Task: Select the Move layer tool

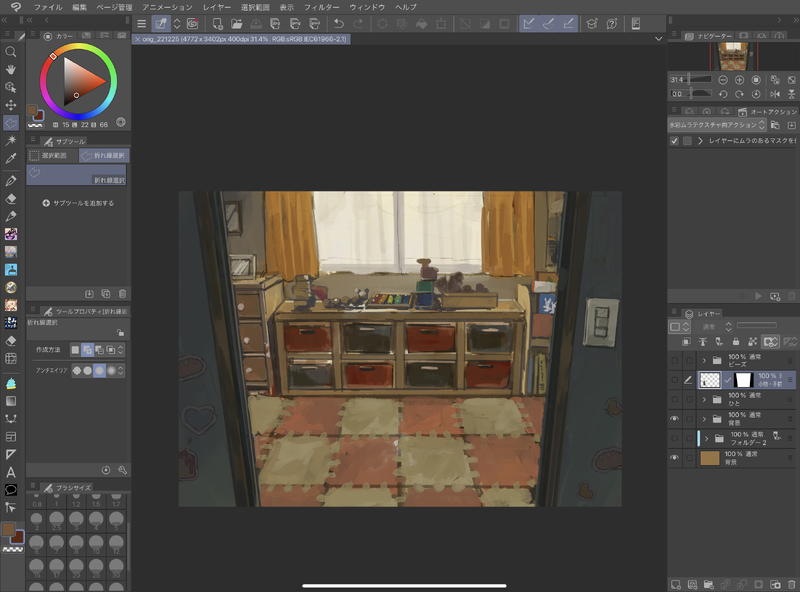Action: [10, 105]
